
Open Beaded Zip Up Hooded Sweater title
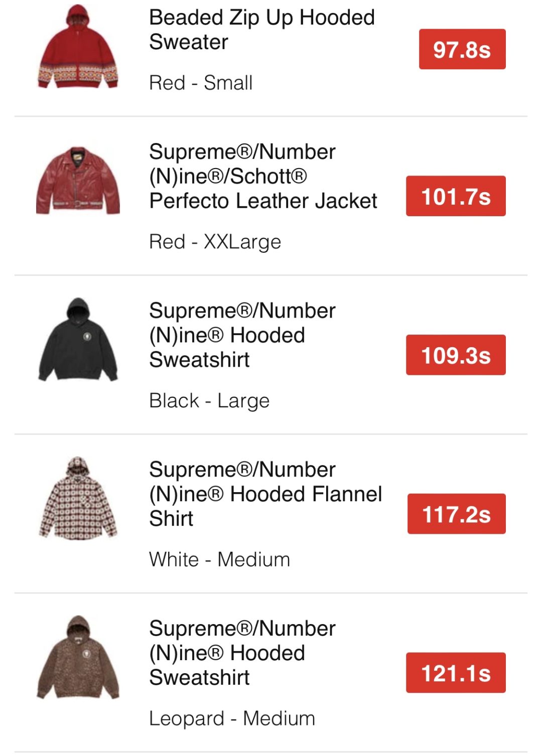click(x=261, y=30)
